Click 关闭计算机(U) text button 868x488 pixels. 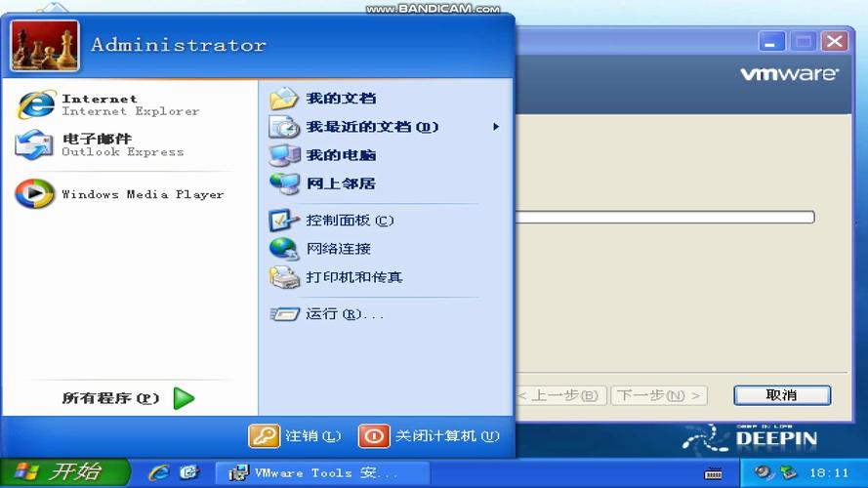point(447,436)
